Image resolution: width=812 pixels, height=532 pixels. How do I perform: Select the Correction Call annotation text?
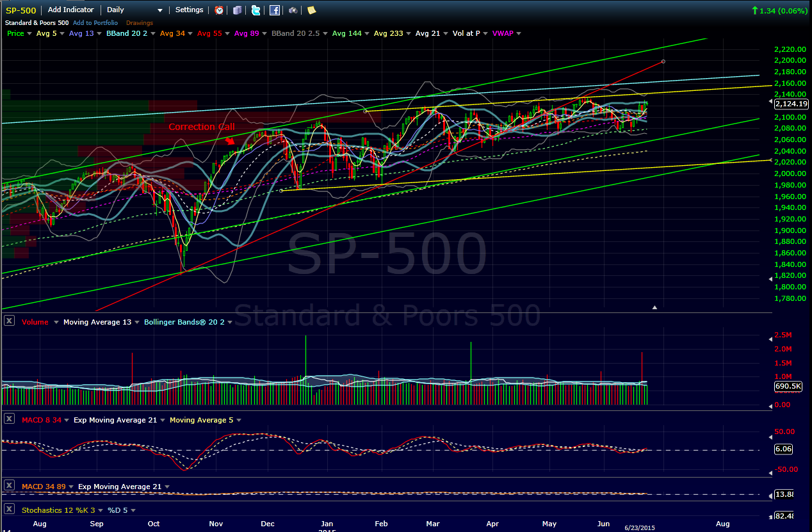[202, 127]
